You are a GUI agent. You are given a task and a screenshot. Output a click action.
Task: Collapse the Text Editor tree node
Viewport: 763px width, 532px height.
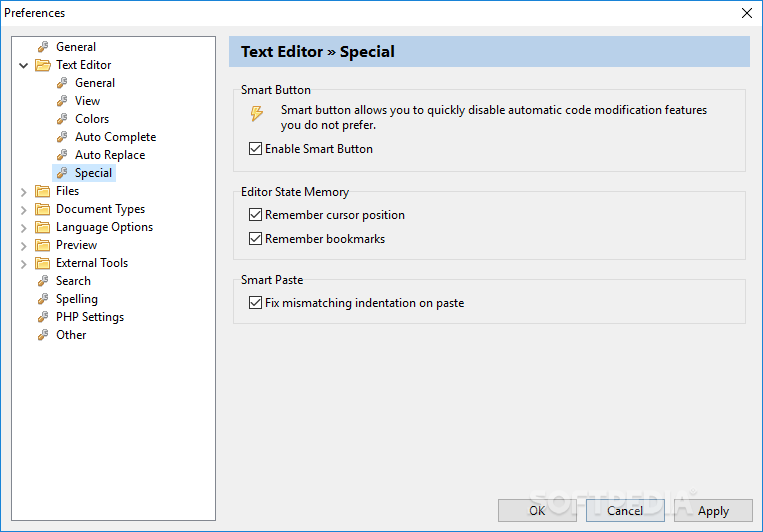pos(24,65)
